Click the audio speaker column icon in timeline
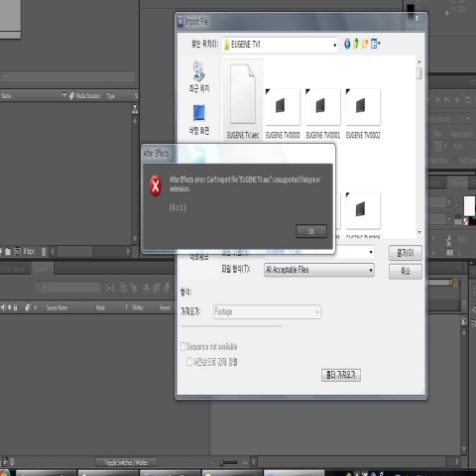Image resolution: width=476 pixels, height=476 pixels. (x=3, y=307)
